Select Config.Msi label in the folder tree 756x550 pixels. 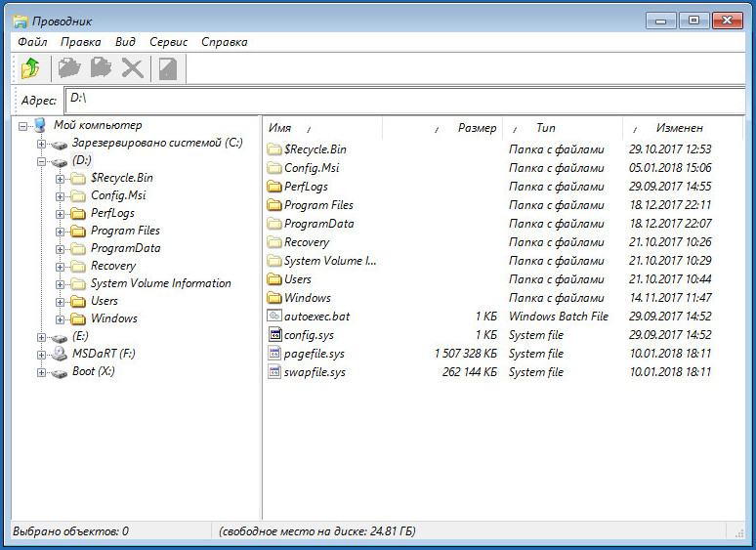[x=118, y=195]
